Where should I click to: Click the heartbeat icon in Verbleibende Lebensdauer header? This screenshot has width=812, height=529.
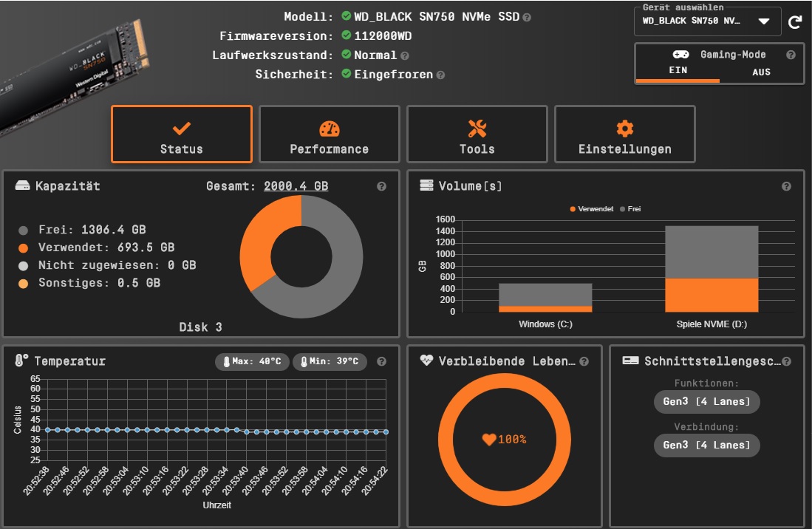point(426,361)
